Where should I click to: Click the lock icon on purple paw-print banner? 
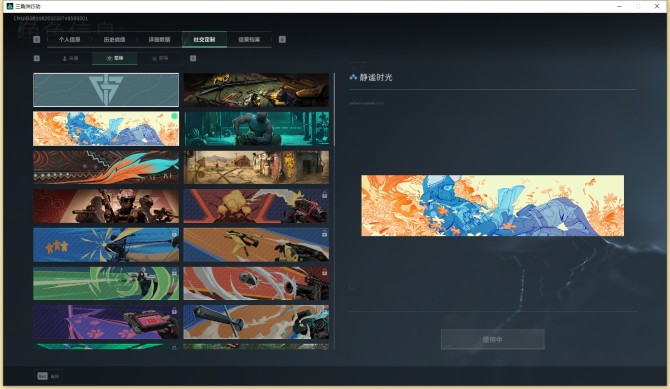(x=174, y=311)
